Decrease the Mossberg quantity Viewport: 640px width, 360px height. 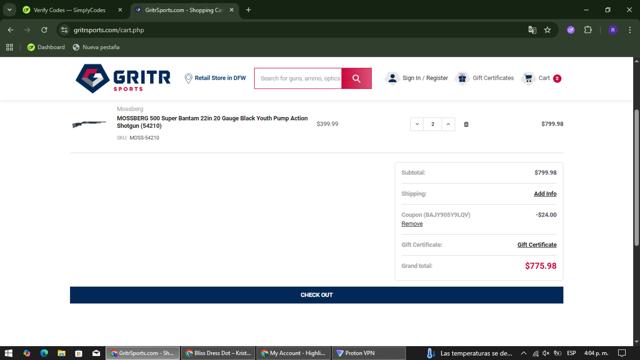pyautogui.click(x=417, y=124)
